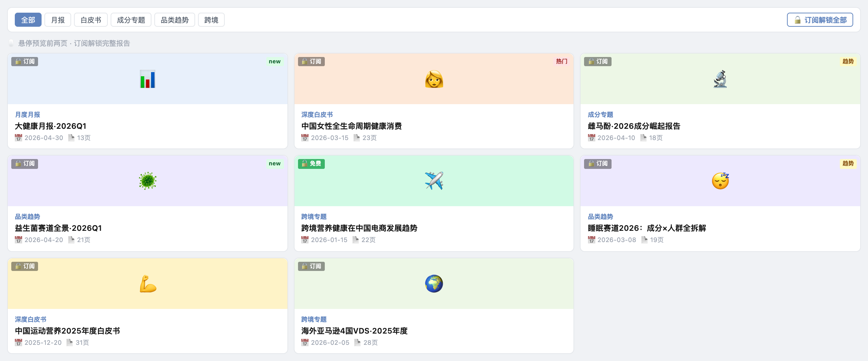Click 订阅 lock badge on 中国运动营养 card

click(25, 266)
